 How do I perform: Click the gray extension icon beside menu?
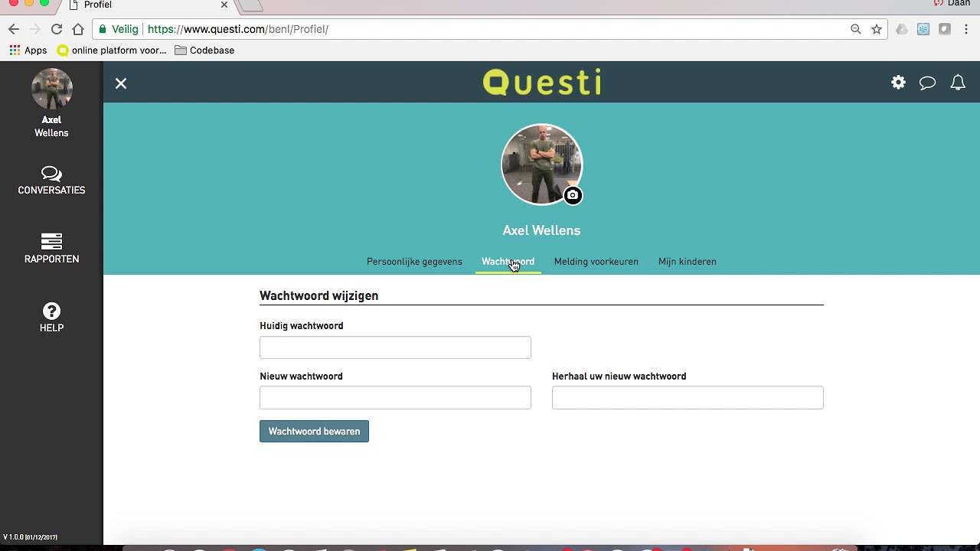click(x=945, y=29)
